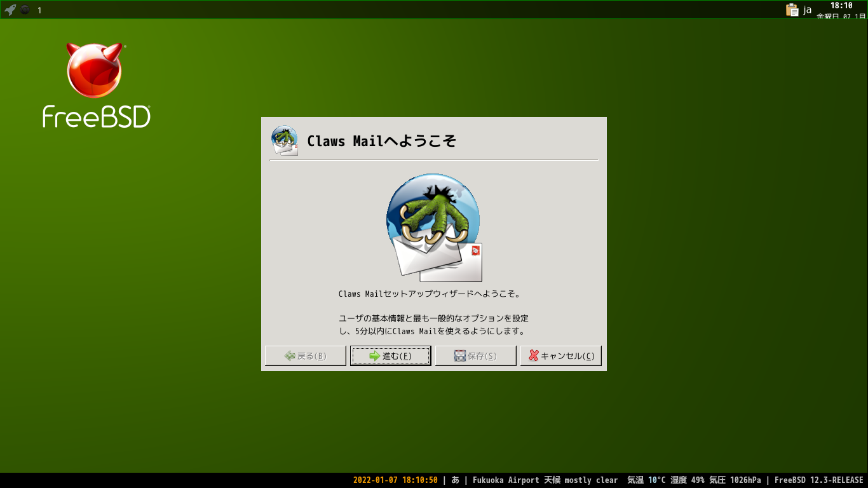Image resolution: width=868 pixels, height=488 pixels.
Task: Click the 気温 10°C temperature reading
Action: tap(646, 480)
